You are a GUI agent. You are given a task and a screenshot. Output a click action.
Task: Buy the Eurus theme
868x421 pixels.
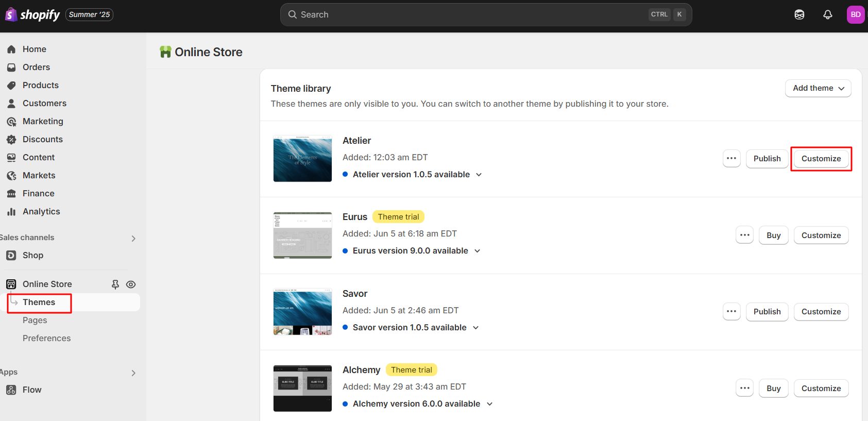coord(773,235)
